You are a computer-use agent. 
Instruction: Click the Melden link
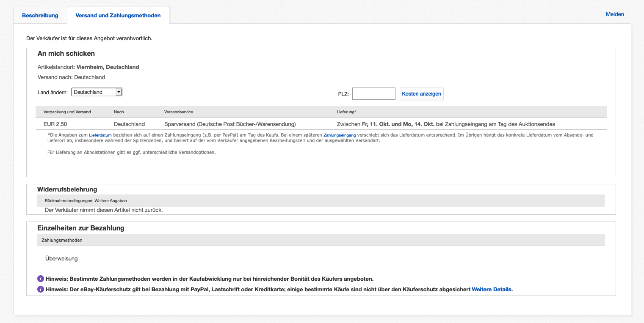615,14
